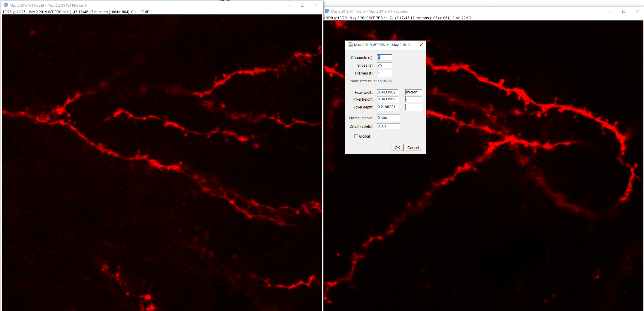Close the May 2019 properties dialog
The width and height of the screenshot is (644, 311).
coord(421,45)
